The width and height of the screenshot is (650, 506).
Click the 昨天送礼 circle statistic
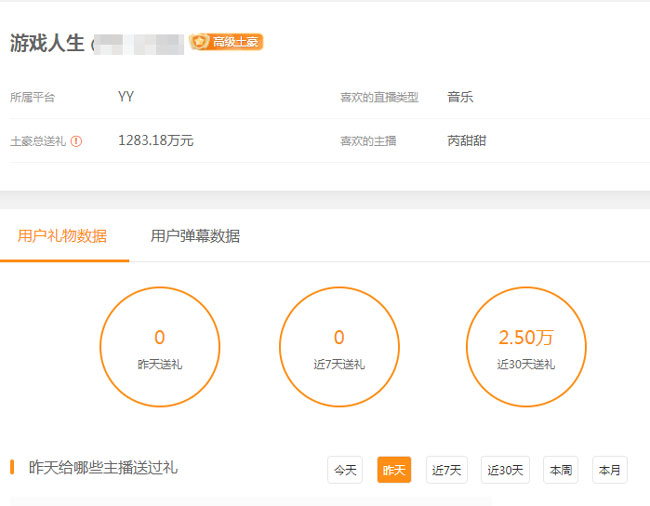coord(160,347)
